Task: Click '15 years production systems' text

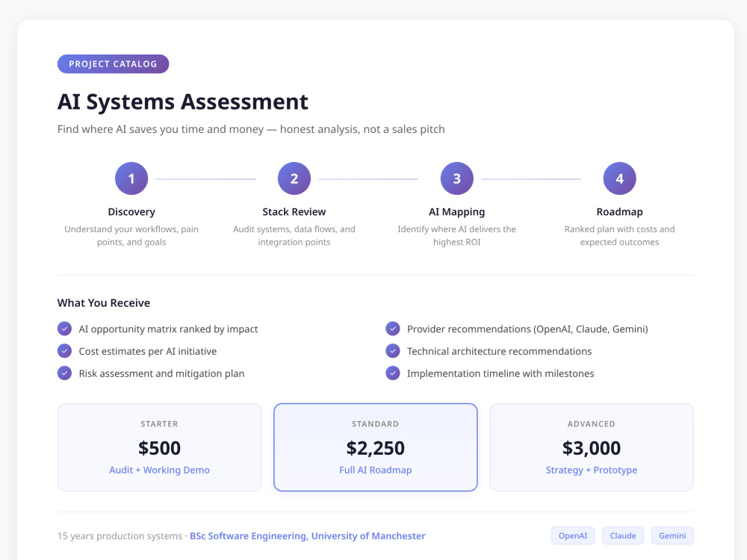Action: point(120,535)
